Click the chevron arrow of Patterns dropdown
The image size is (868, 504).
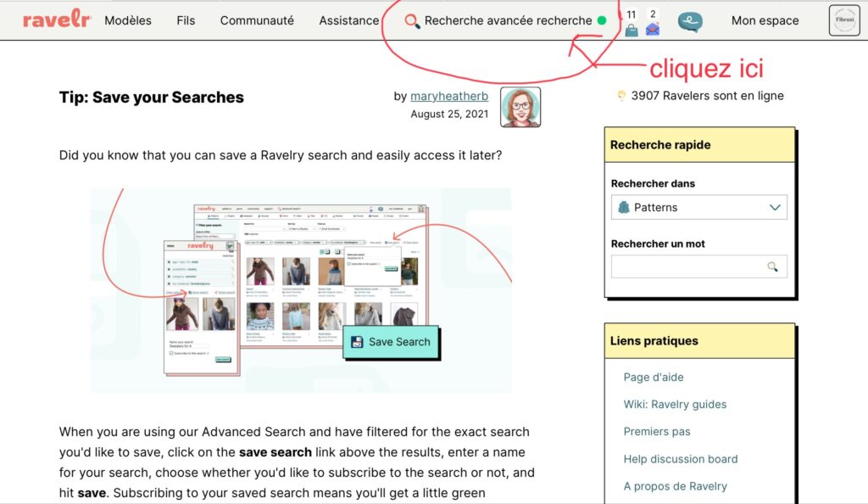(775, 207)
